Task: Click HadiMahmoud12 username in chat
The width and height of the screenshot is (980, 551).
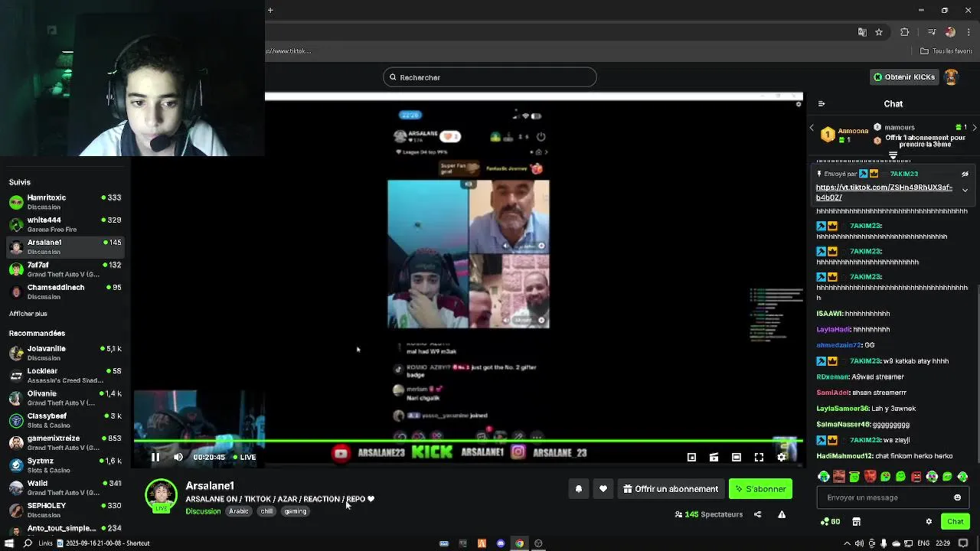Action: coord(845,456)
